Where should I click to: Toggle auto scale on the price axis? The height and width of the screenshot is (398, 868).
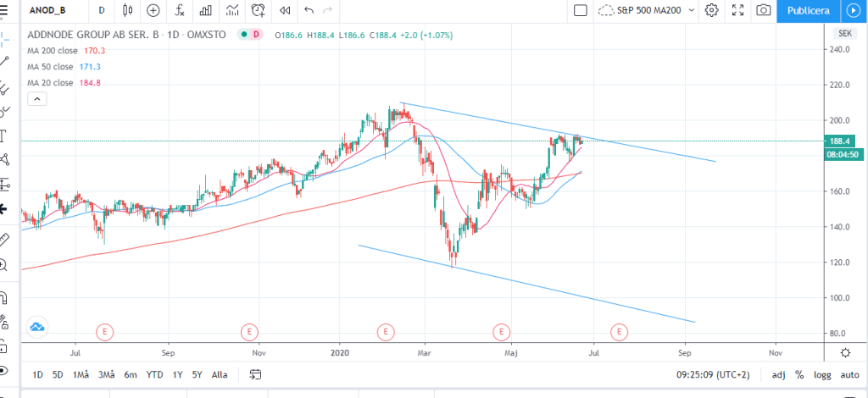click(x=849, y=374)
